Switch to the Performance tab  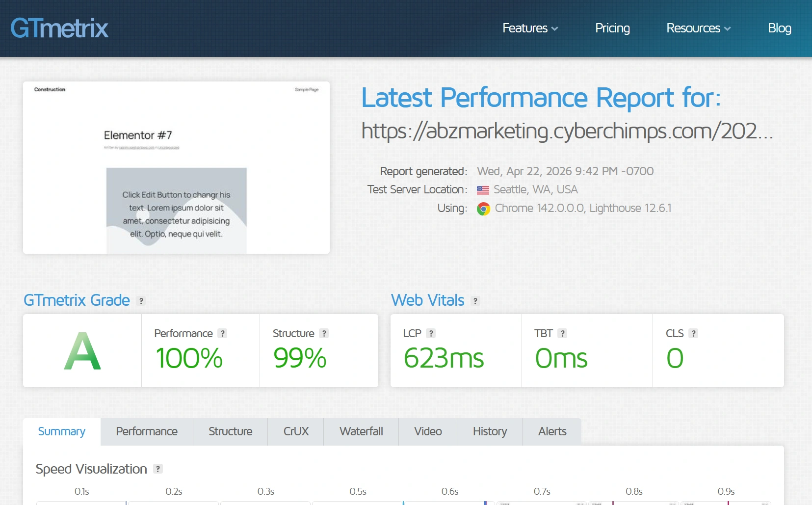tap(147, 431)
